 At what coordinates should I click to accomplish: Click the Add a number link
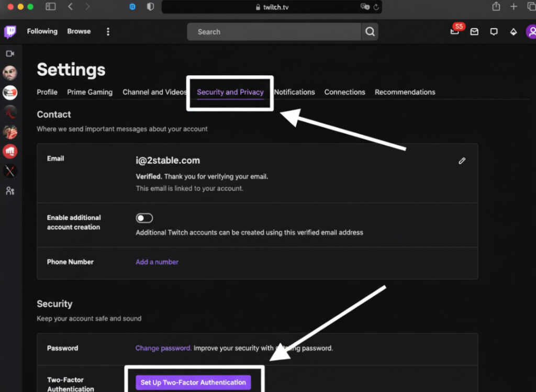click(157, 262)
